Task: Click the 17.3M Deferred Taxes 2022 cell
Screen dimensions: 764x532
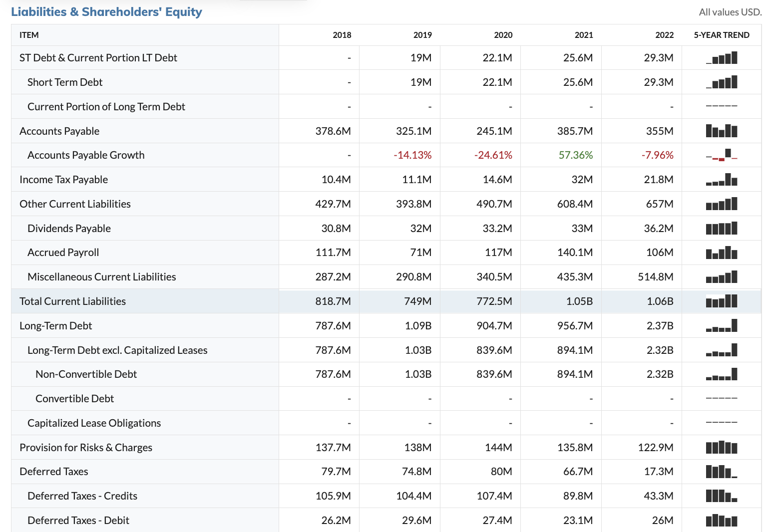Action: pyautogui.click(x=659, y=472)
